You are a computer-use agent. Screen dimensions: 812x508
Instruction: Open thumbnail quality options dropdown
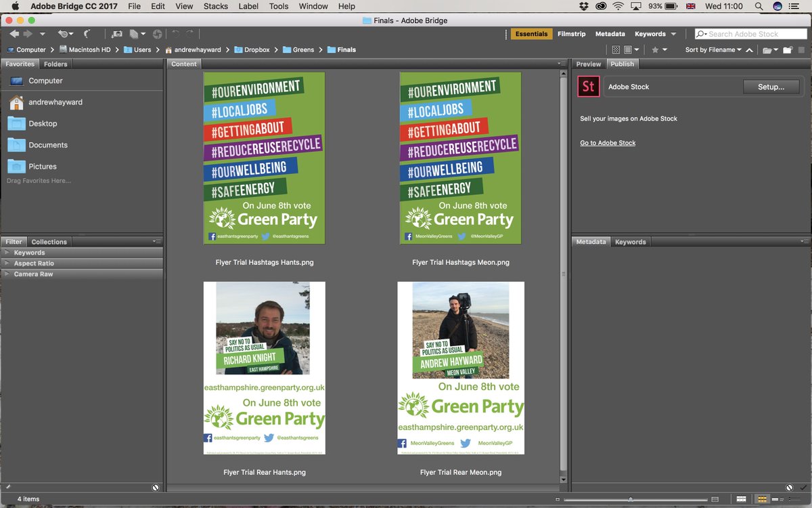(631, 49)
